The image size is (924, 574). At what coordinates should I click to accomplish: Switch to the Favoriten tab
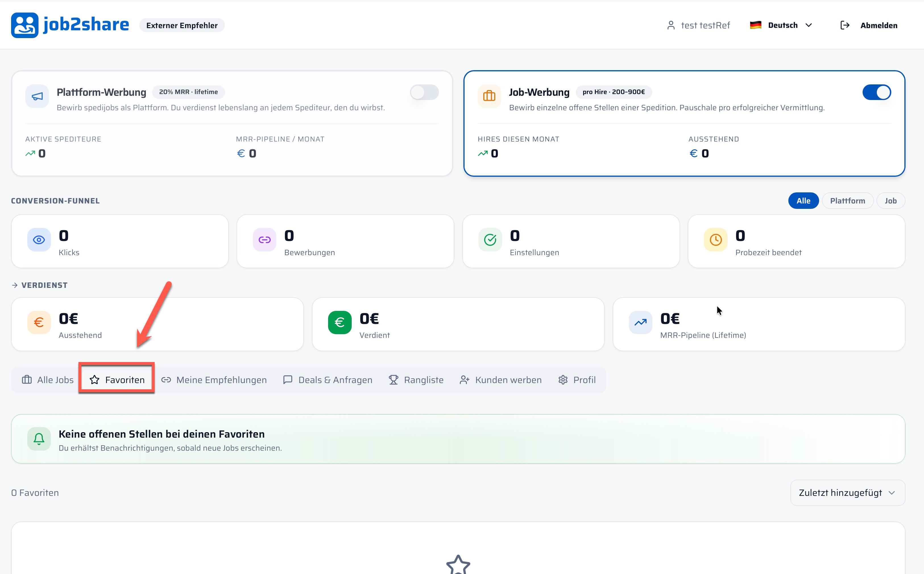pyautogui.click(x=117, y=380)
